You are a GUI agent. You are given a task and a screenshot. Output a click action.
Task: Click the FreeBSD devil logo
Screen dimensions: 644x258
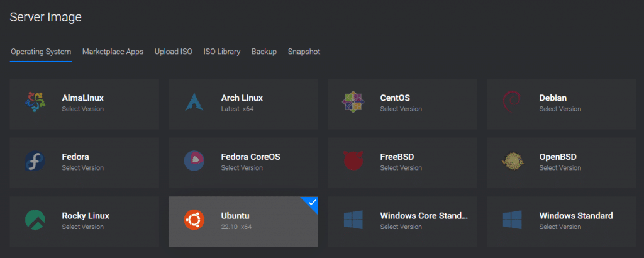(x=353, y=161)
